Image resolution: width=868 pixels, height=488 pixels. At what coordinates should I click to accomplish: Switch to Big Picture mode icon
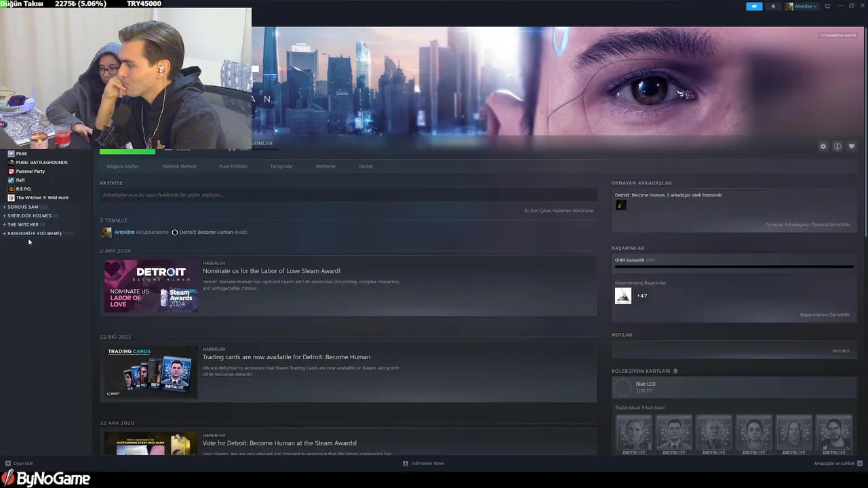(x=827, y=6)
